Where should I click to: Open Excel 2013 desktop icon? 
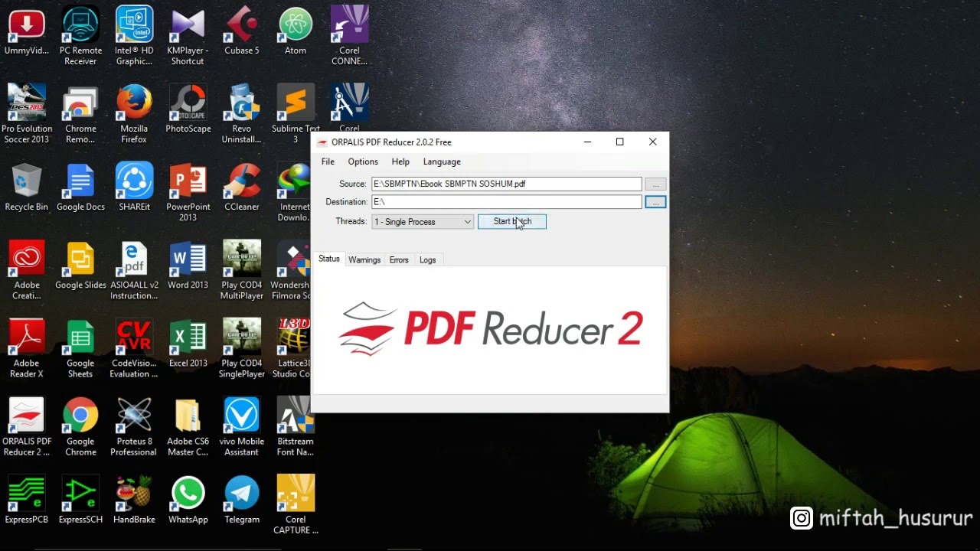pyautogui.click(x=188, y=344)
